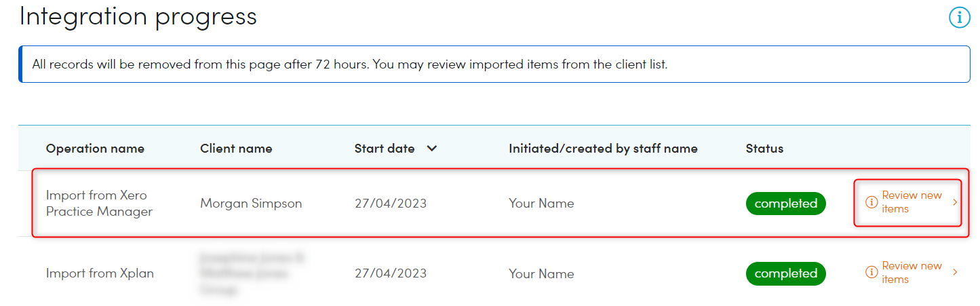This screenshot has height=306, width=980.
Task: Open the Xplan row chevron arrow
Action: [x=955, y=272]
